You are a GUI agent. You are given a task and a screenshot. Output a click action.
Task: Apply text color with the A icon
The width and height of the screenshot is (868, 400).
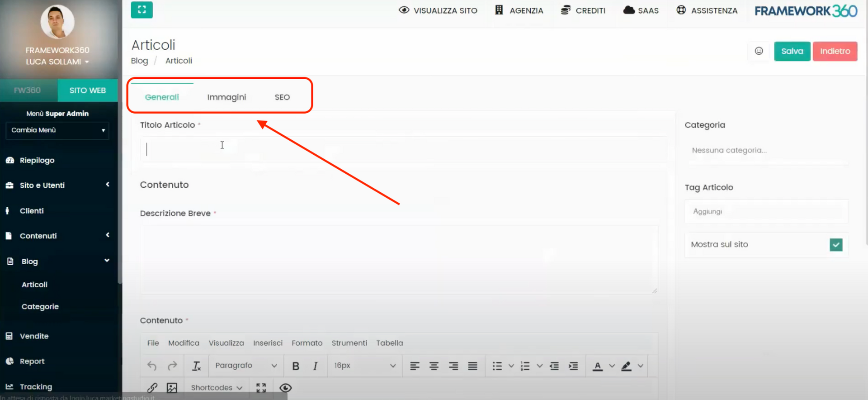point(598,366)
